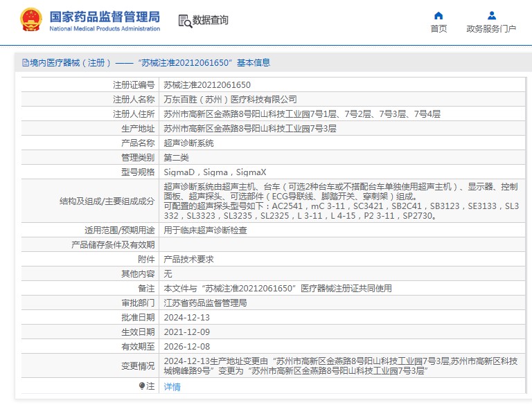Click the National Medical Products Administration subtitle
Viewport: 532px width, 407px height.
click(105, 29)
